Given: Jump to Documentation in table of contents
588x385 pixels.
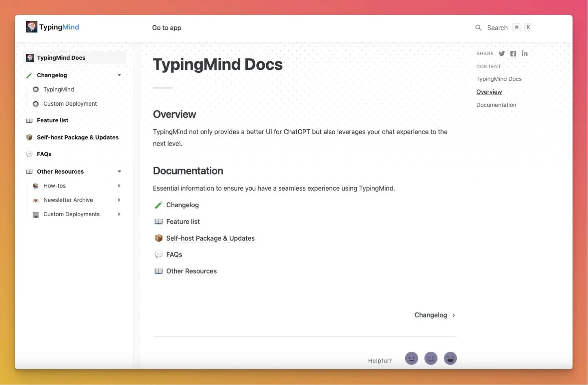Looking at the screenshot, I should pyautogui.click(x=496, y=105).
